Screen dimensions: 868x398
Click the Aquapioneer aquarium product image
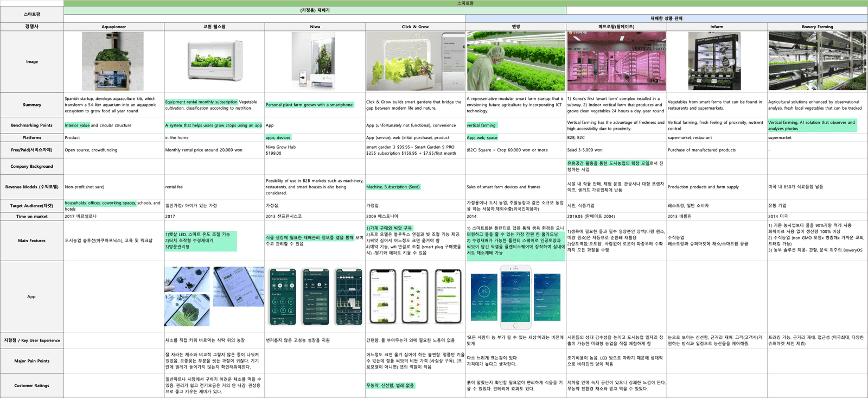point(113,61)
